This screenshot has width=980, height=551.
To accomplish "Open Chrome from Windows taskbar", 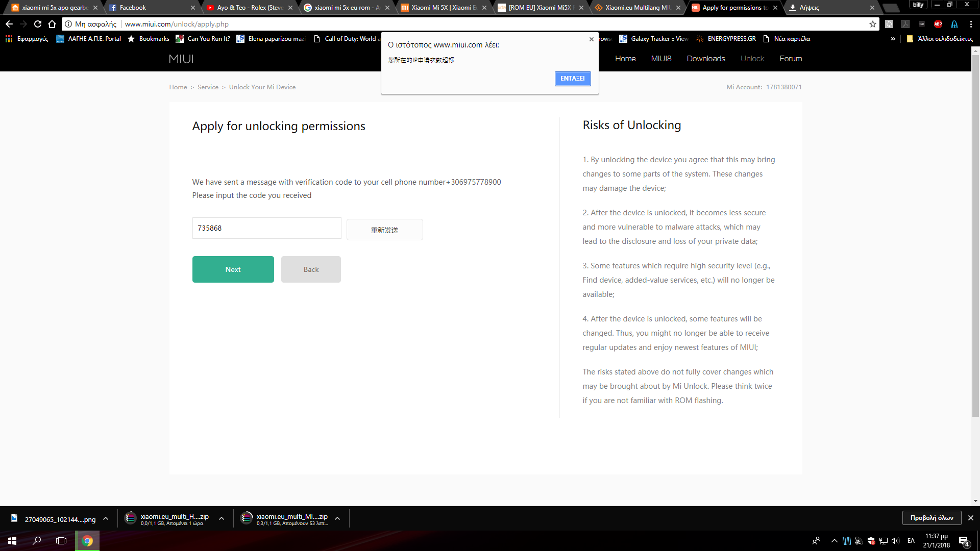I will pos(87,541).
